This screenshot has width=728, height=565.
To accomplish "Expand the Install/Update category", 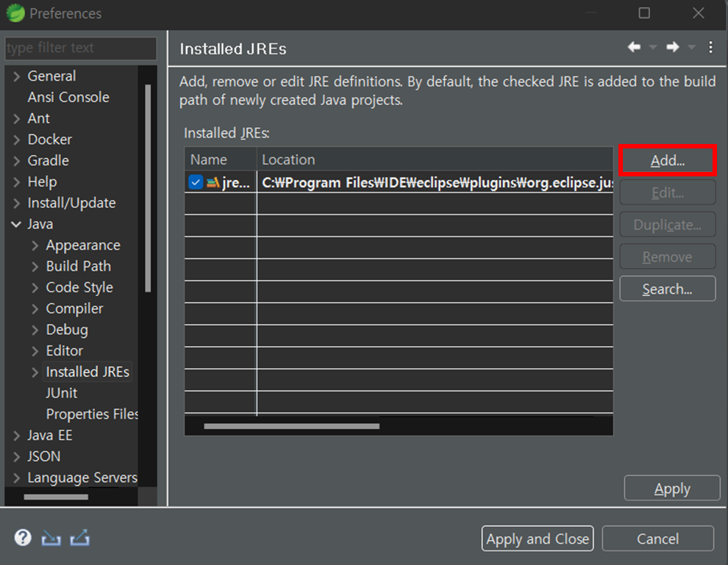I will click(x=17, y=204).
